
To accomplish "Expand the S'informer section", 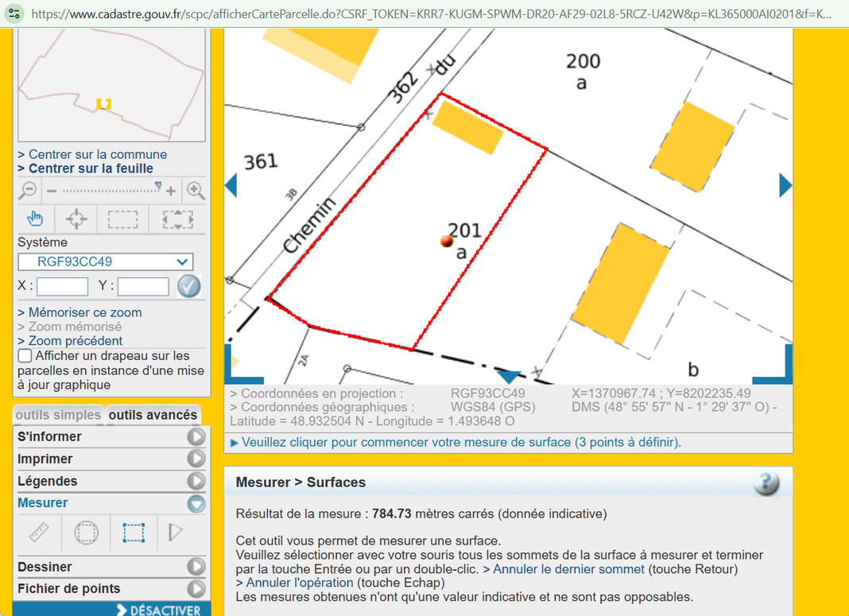I will (196, 436).
